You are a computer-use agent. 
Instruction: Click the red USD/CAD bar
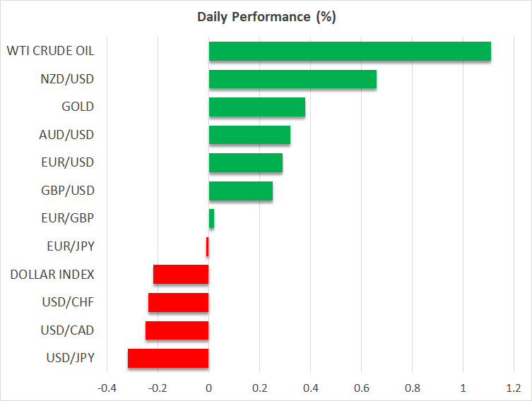pyautogui.click(x=177, y=330)
